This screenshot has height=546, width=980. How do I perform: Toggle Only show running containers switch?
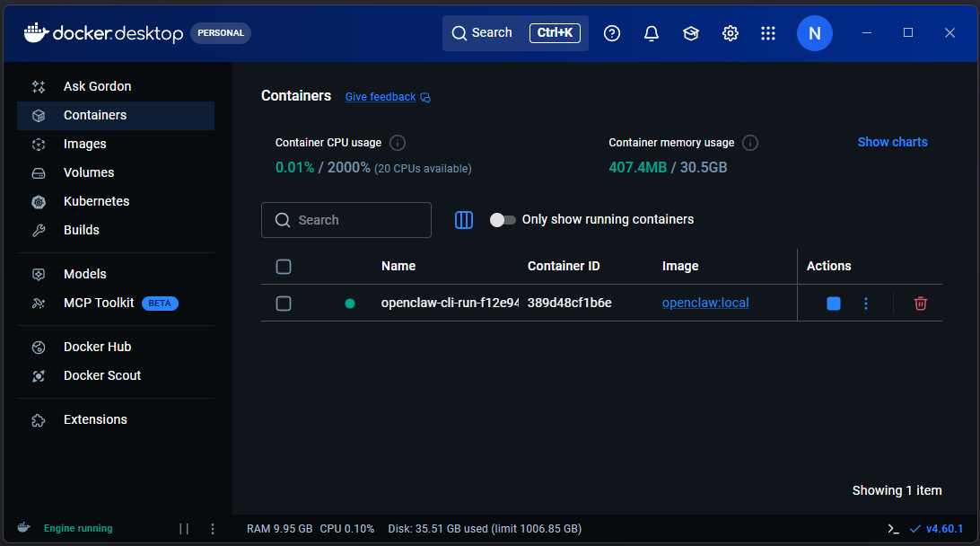(x=503, y=220)
